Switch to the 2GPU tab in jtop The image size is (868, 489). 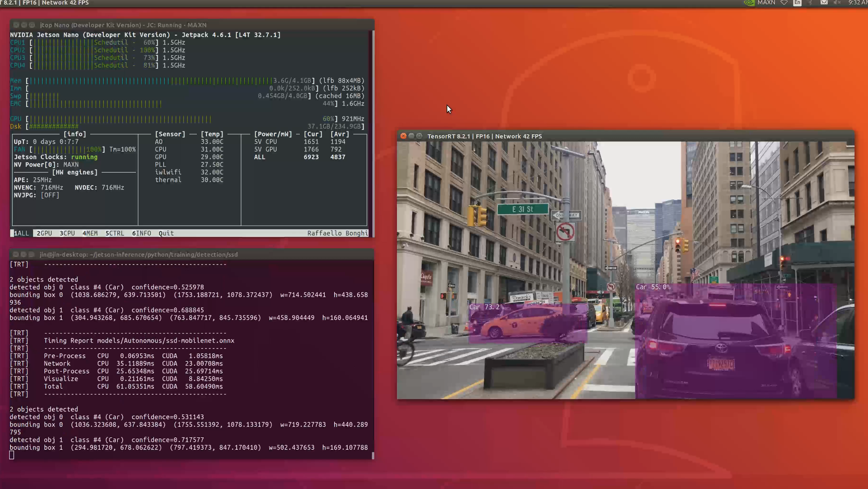coord(44,233)
